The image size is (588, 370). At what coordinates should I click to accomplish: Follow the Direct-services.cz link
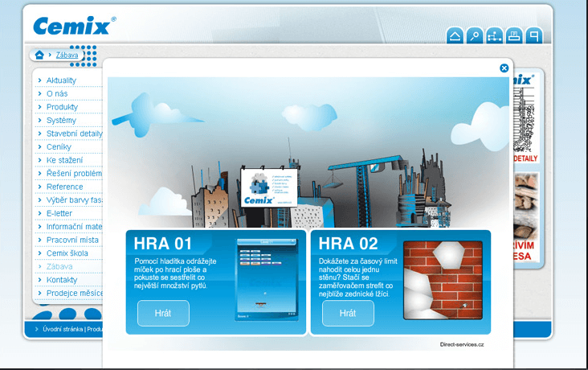462,344
